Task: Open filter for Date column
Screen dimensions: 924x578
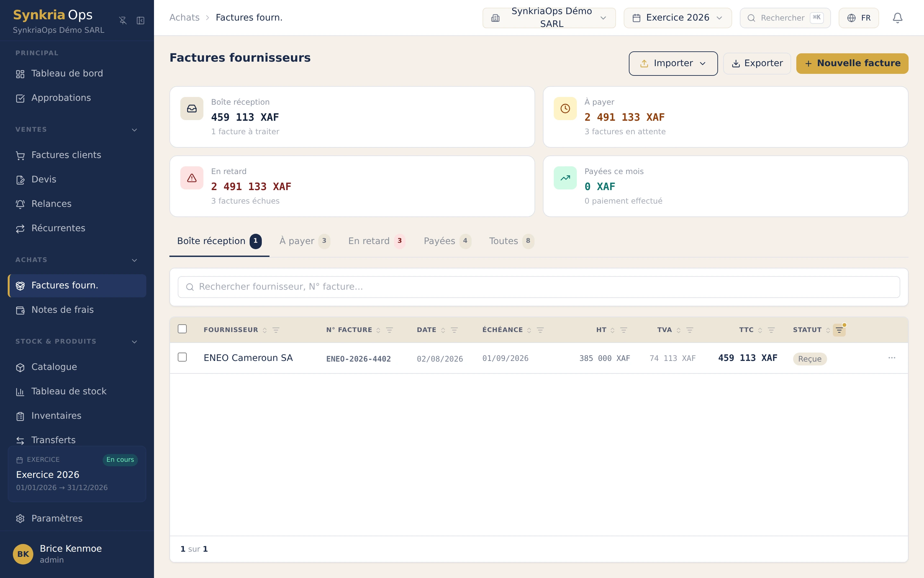Action: click(454, 330)
